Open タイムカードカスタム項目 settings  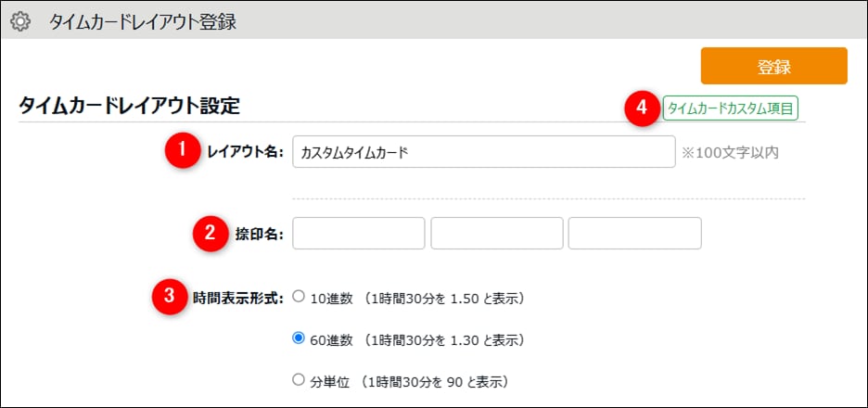pyautogui.click(x=731, y=108)
